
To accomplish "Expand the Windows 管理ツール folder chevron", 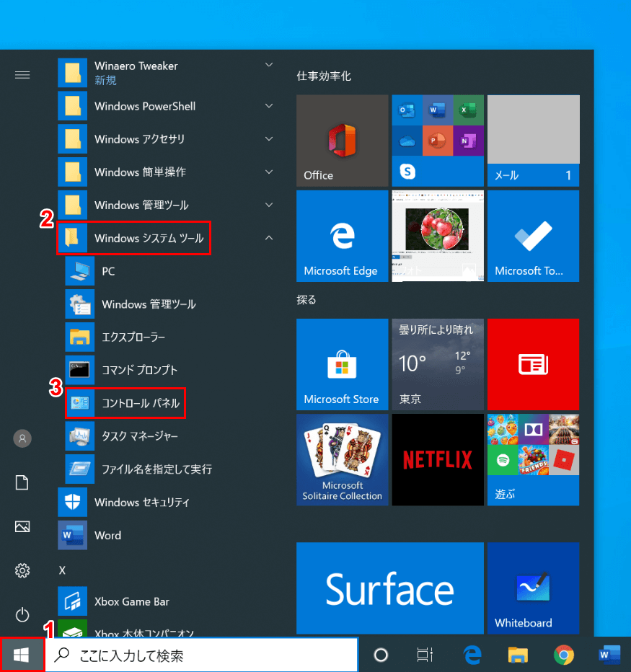I will (269, 205).
